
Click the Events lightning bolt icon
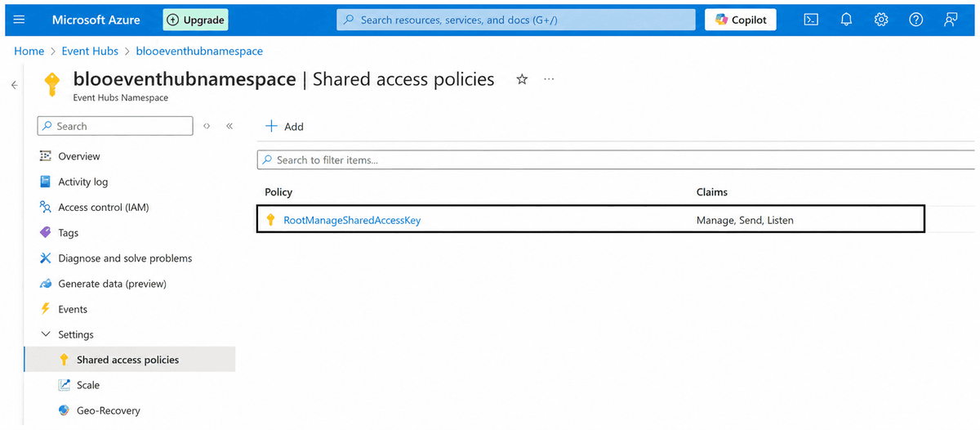(45, 309)
